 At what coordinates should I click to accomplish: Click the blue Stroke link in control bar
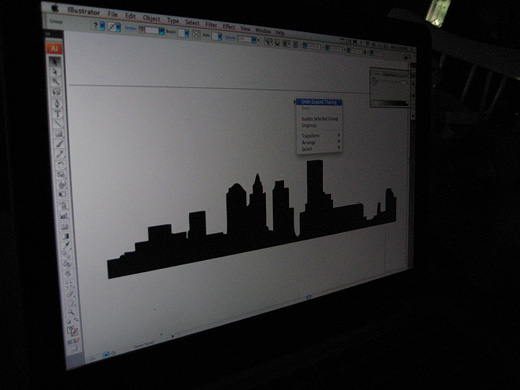tap(131, 28)
